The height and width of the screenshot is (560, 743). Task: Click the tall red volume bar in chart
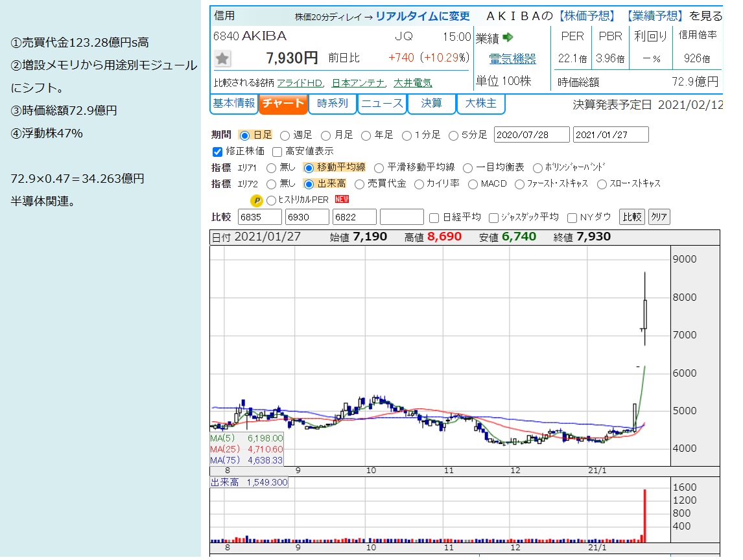coord(644,516)
